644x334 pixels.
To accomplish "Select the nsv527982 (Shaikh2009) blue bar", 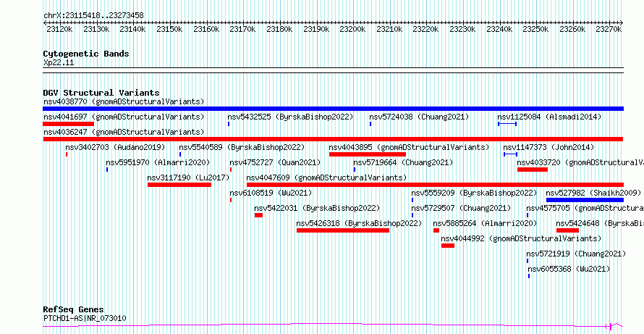I will click(x=585, y=200).
